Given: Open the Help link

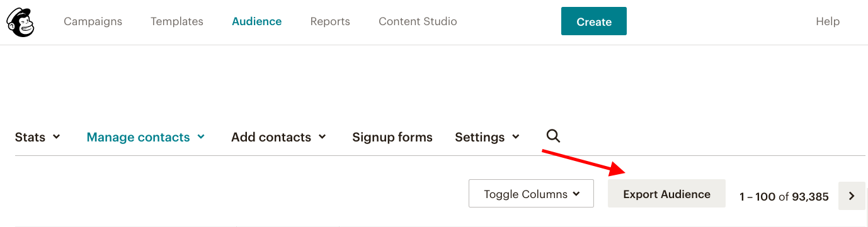Looking at the screenshot, I should 828,21.
